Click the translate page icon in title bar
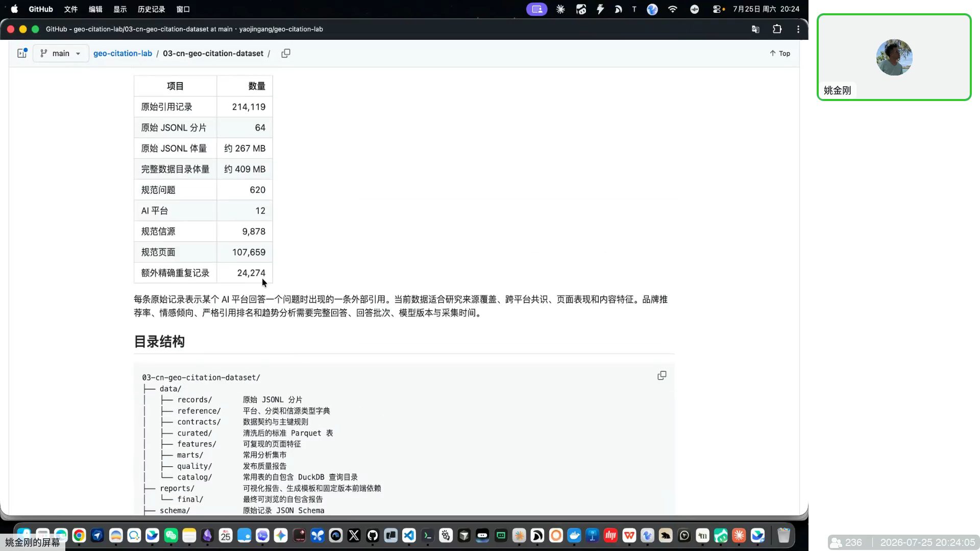Image resolution: width=980 pixels, height=551 pixels. (x=755, y=29)
